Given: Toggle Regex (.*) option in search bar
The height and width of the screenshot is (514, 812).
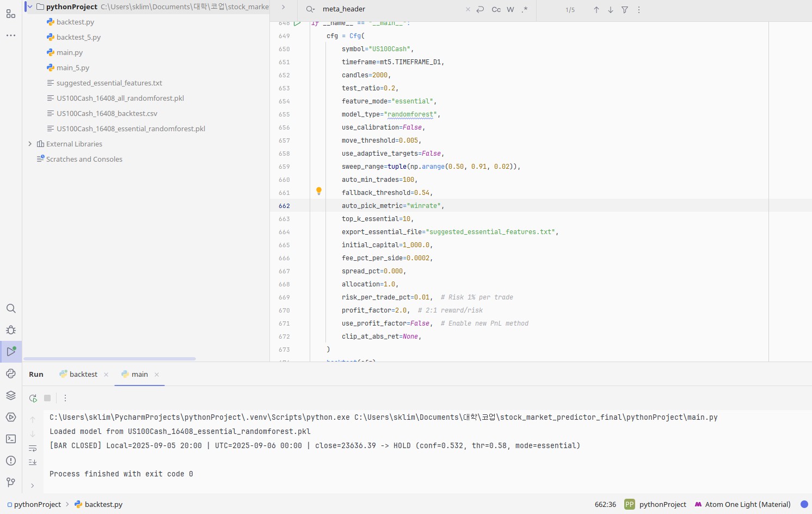Looking at the screenshot, I should [x=525, y=10].
